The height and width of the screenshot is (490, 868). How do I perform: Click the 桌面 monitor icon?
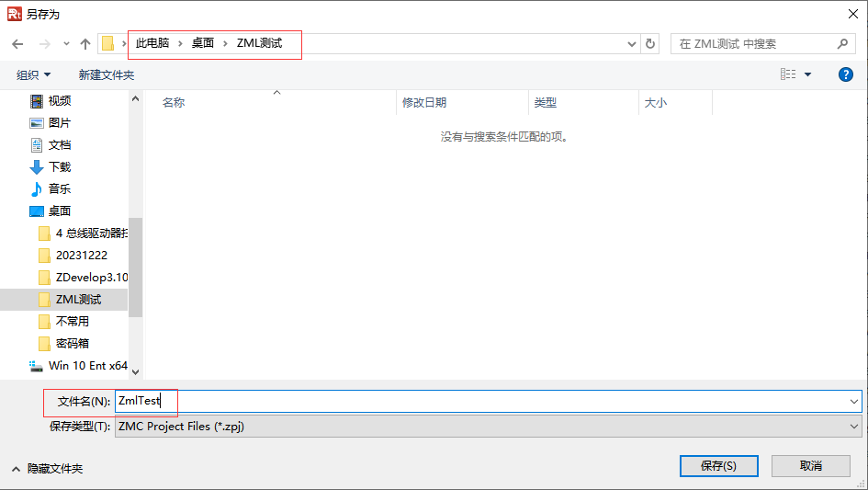point(37,211)
